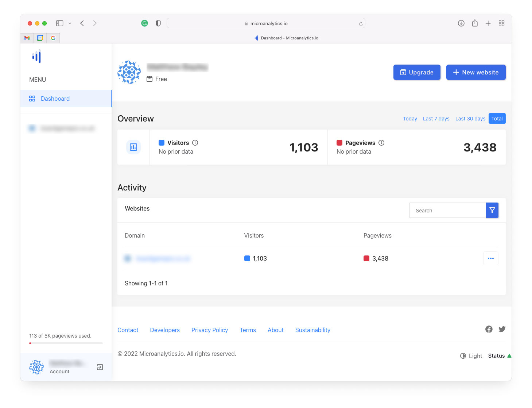This screenshot has width=532, height=408.
Task: Click the overview chart icon
Action: point(133,147)
